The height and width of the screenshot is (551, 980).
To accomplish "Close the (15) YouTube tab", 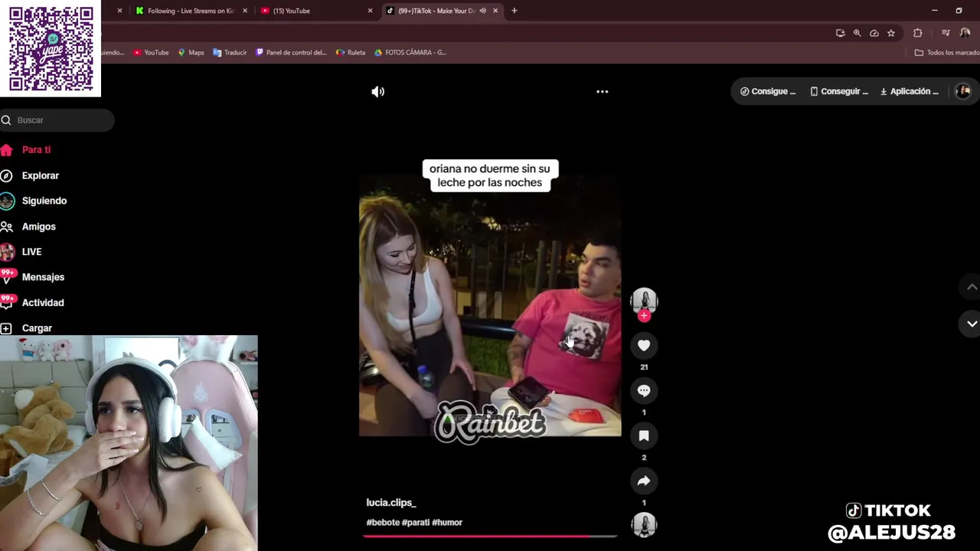I will (370, 11).
